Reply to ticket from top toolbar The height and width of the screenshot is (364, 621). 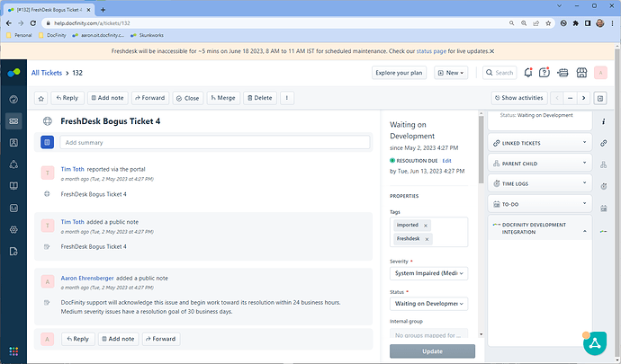click(x=67, y=98)
